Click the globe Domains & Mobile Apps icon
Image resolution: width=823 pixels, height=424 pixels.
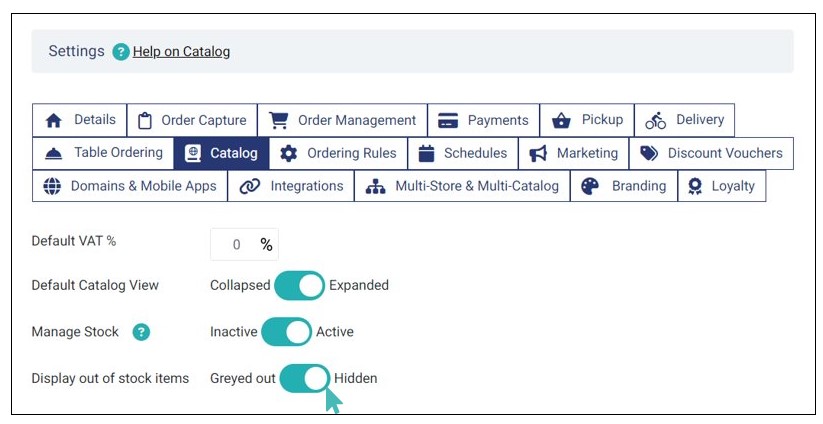tap(52, 186)
